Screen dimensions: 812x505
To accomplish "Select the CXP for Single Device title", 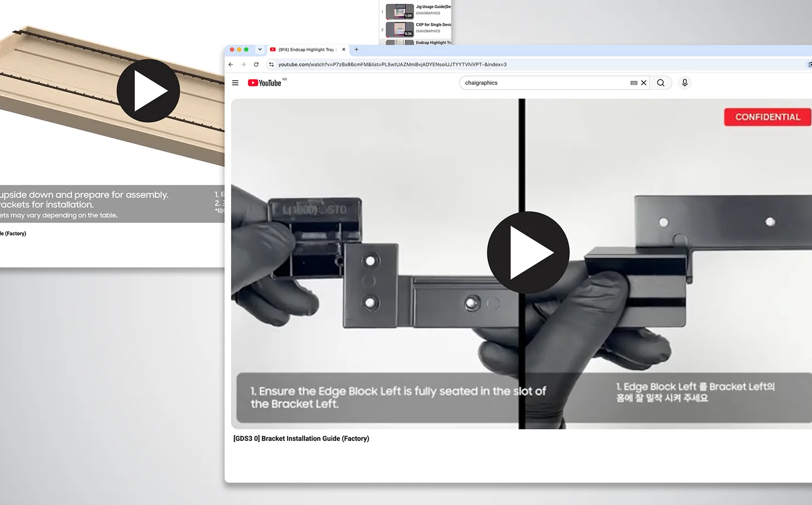I will (433, 25).
